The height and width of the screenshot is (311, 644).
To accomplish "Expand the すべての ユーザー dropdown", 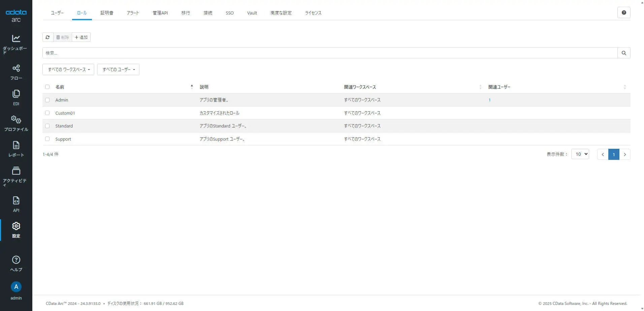I will click(118, 69).
